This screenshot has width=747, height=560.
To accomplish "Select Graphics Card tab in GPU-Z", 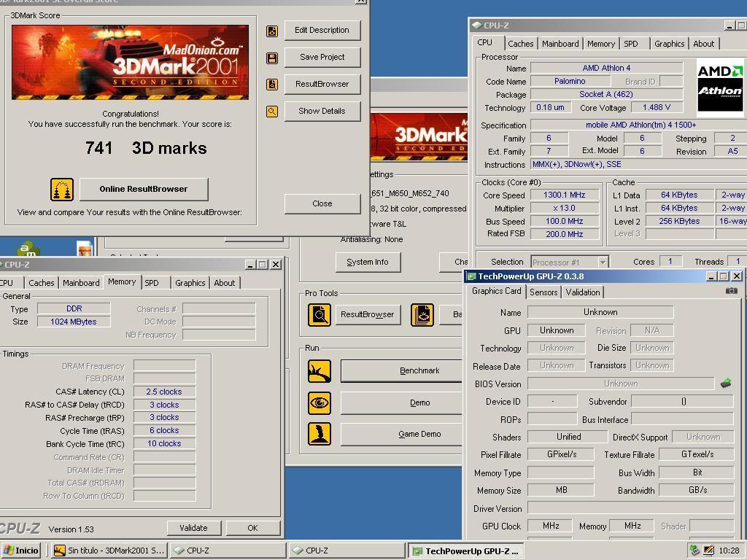I will click(x=496, y=291).
